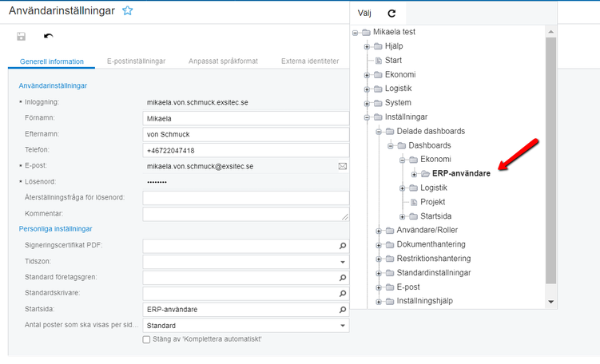Click the refresh icon beside Välj

(x=391, y=14)
